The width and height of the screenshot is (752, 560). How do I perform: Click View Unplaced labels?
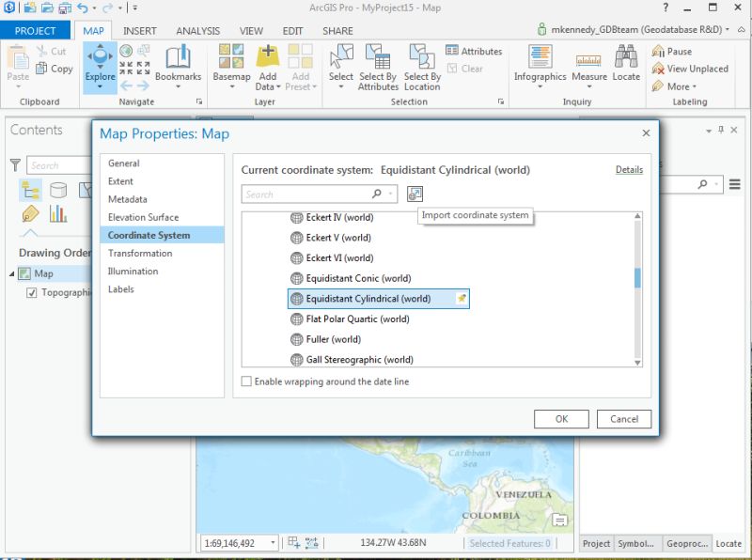pos(690,69)
